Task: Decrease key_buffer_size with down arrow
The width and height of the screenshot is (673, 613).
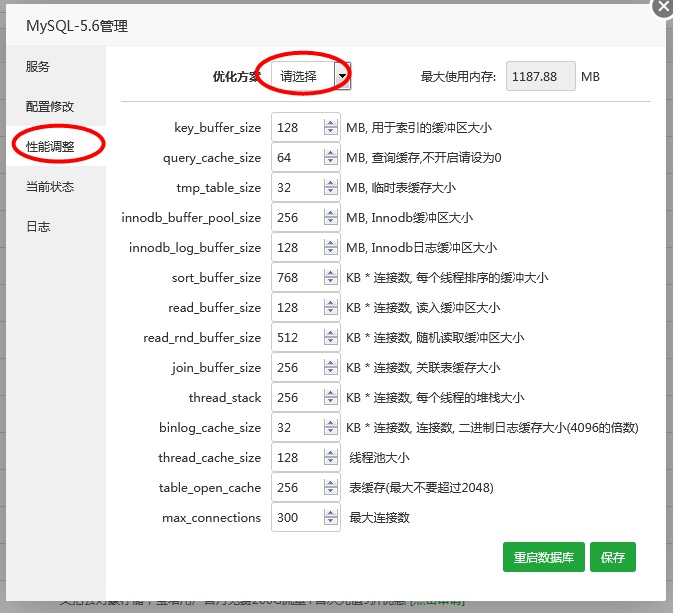Action: click(330, 131)
